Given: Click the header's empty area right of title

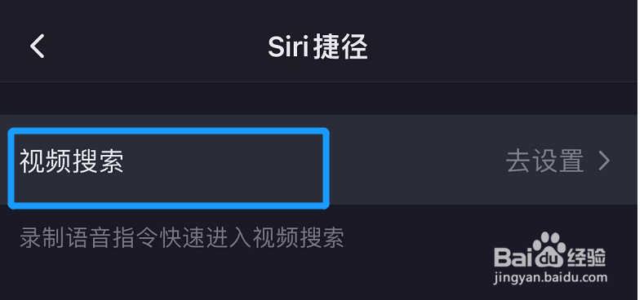Looking at the screenshot, I should click(501, 46).
